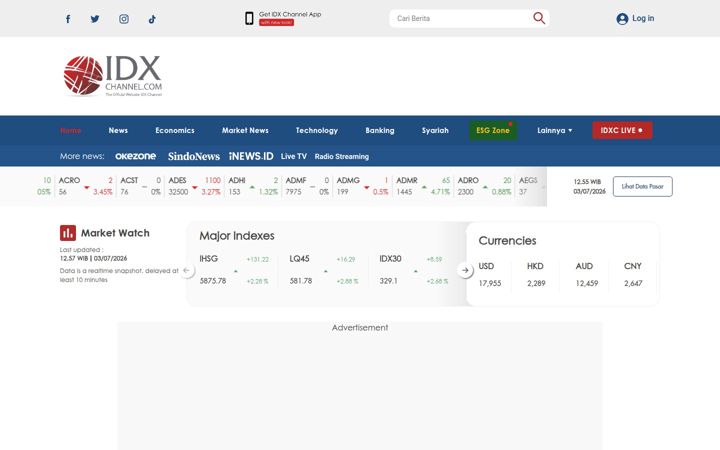Open the SindoNews link

[194, 156]
